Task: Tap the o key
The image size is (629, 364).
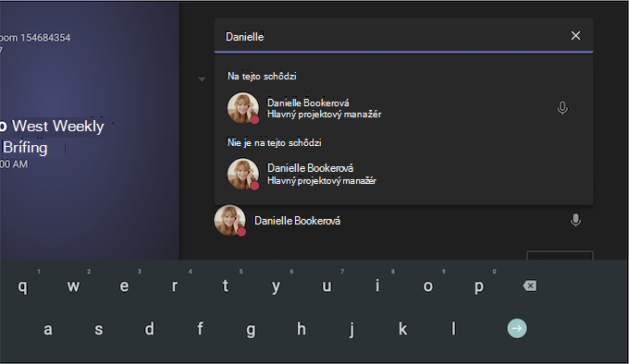Action: tap(428, 286)
